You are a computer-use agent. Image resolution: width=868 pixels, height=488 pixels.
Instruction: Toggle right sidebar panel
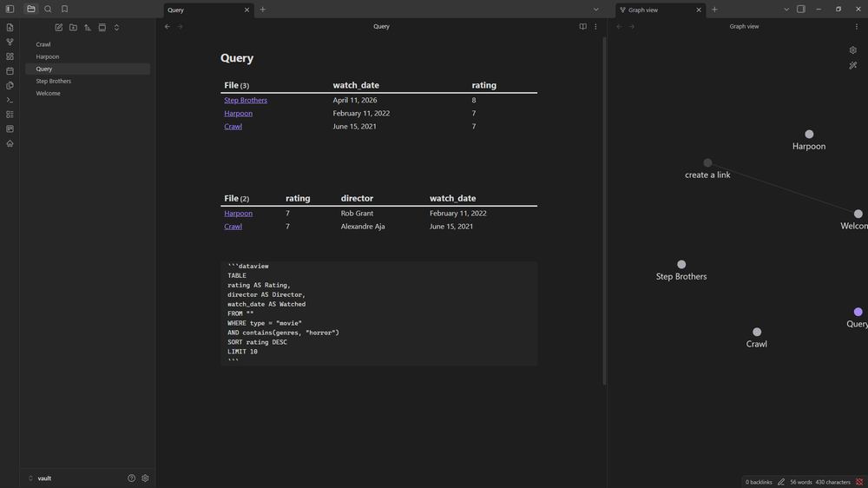[801, 9]
